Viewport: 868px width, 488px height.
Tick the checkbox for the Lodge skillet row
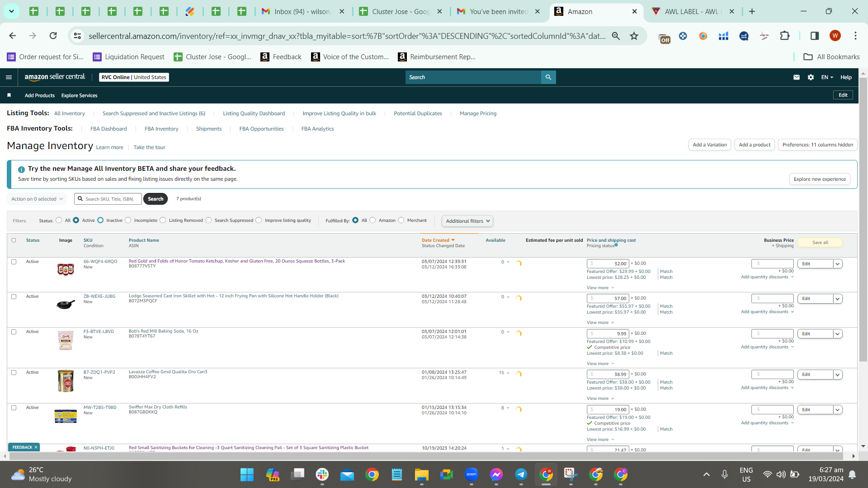[14, 296]
